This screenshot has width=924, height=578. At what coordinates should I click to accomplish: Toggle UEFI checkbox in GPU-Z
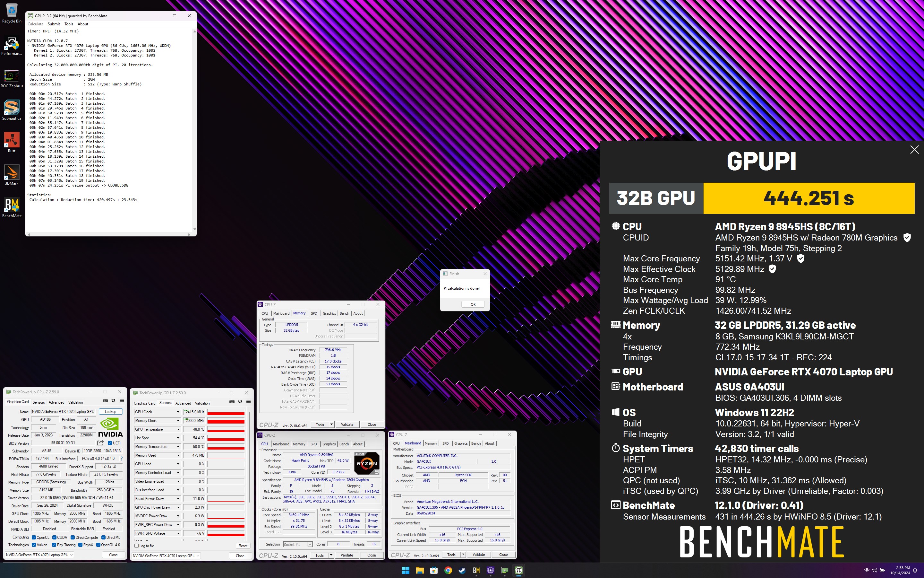[x=110, y=443]
